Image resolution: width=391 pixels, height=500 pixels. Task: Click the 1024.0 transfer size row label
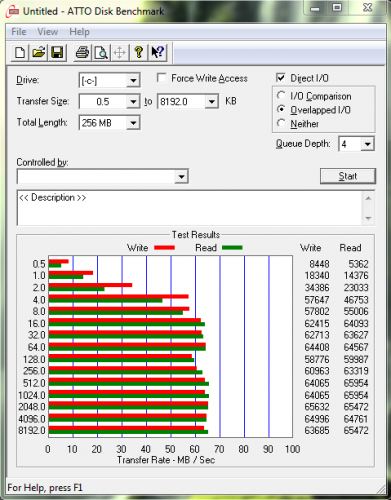pyautogui.click(x=32, y=395)
